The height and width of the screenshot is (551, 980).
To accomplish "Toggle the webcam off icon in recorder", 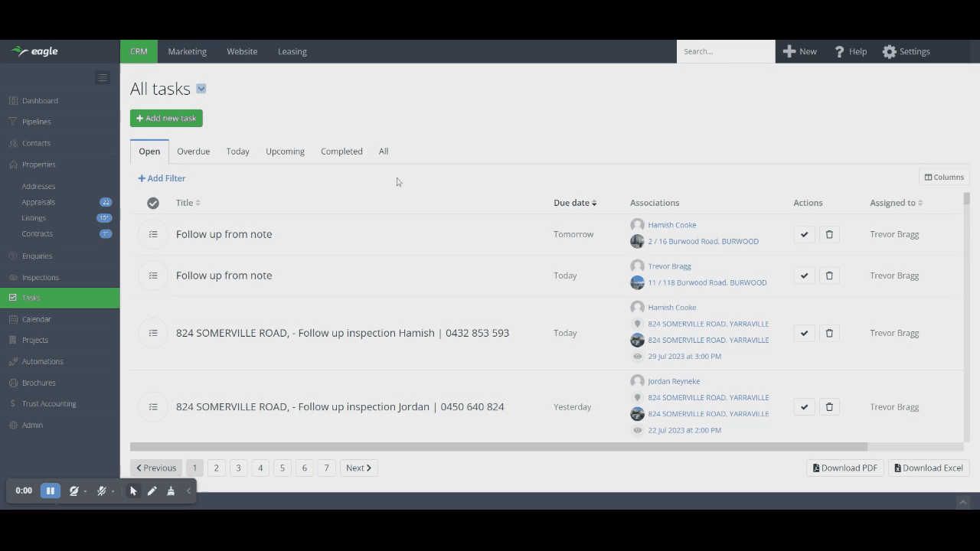I will [74, 491].
